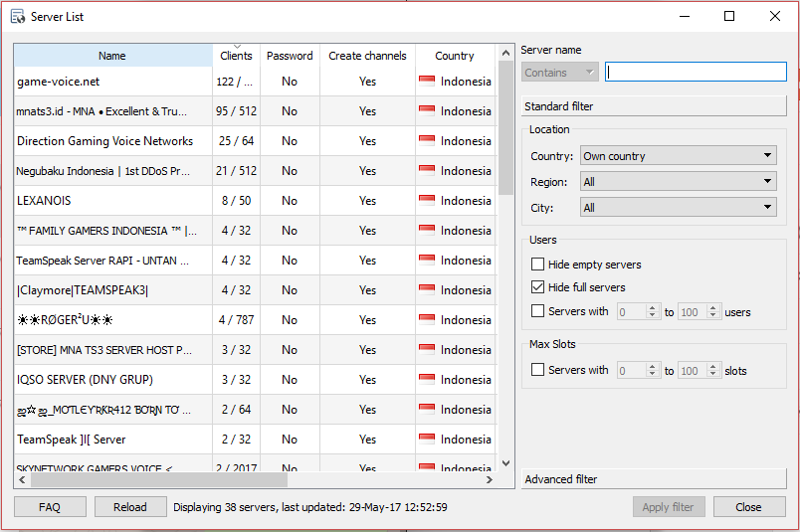
Task: Maximize the Server List window
Action: (x=729, y=16)
